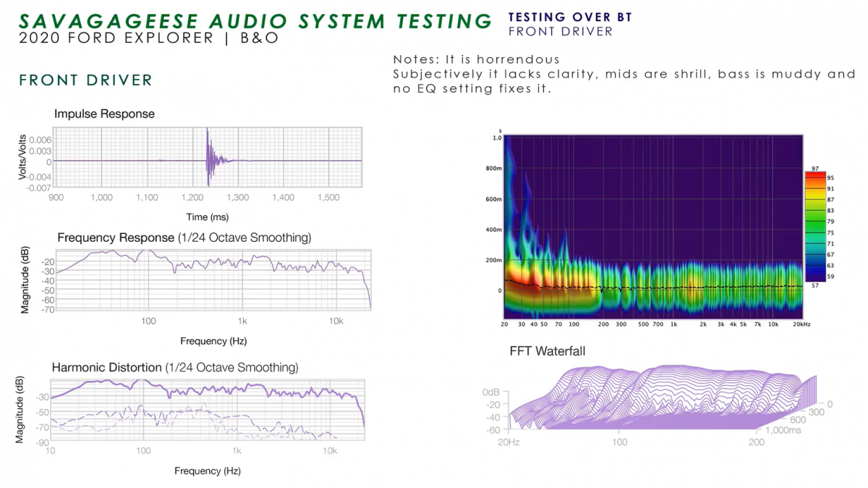
Task: Click the "Notes: It is horrendous" line
Action: [x=477, y=59]
